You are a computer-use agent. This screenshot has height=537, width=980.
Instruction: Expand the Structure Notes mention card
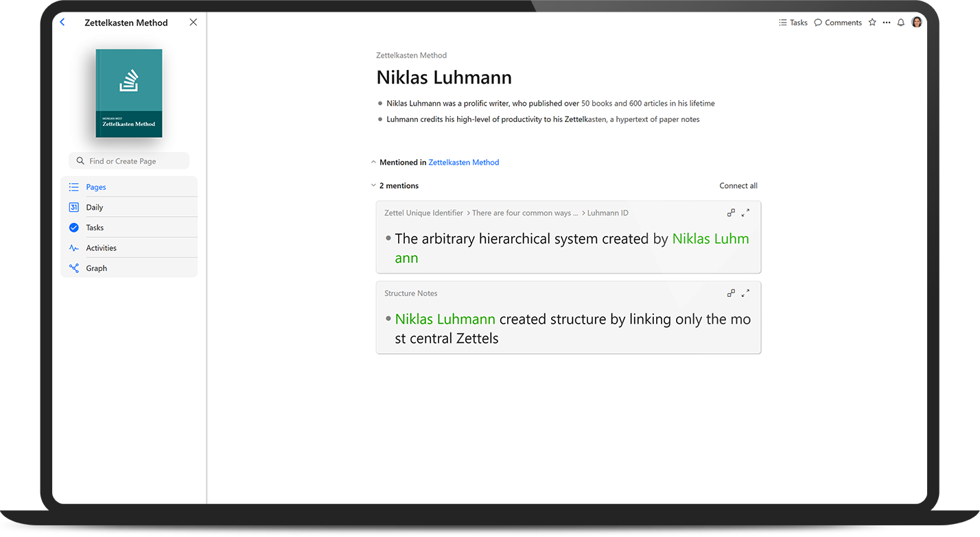click(x=746, y=293)
